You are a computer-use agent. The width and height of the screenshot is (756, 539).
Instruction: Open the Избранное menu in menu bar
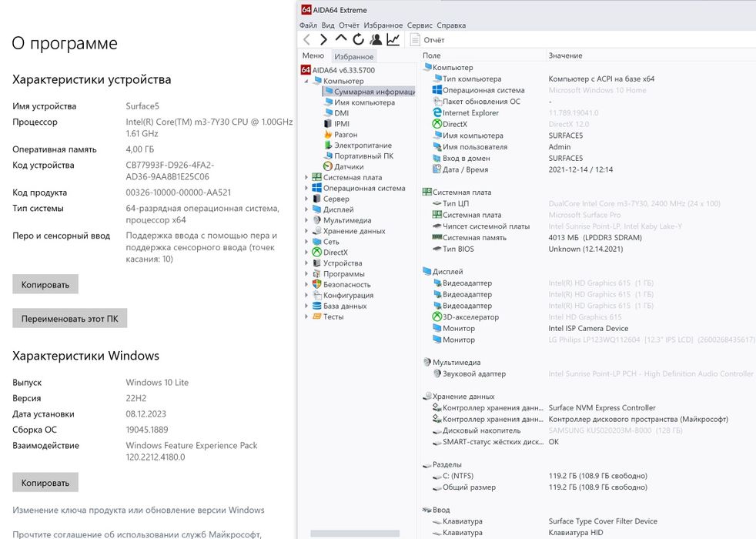383,25
